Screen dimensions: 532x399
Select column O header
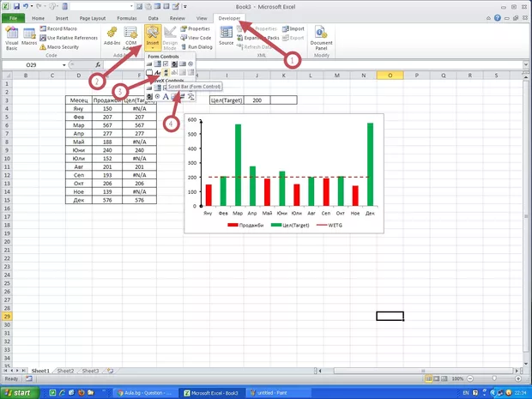[x=390, y=76]
